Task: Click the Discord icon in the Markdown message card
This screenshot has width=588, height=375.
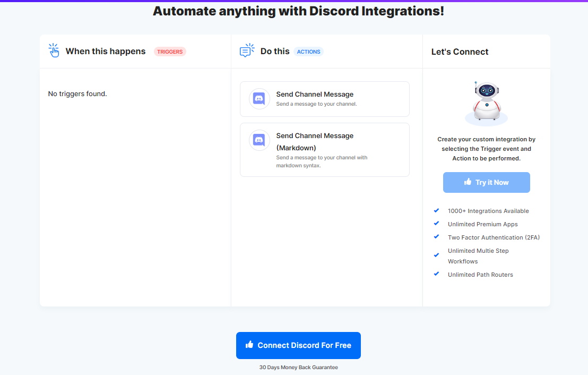Action: click(x=259, y=140)
